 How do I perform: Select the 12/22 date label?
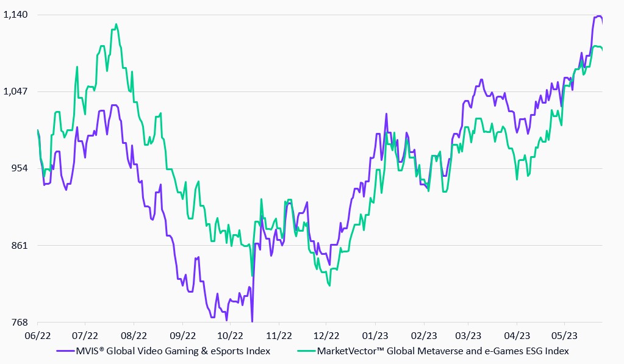pos(326,336)
